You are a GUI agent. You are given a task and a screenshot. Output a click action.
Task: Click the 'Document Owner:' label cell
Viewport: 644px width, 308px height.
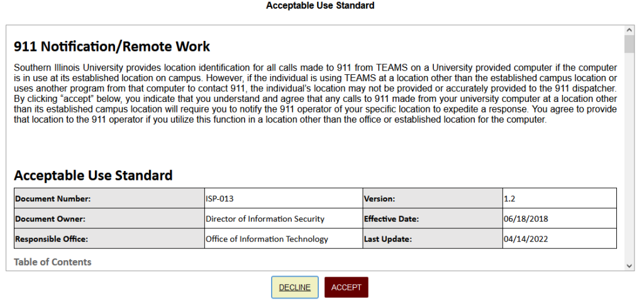(x=109, y=219)
